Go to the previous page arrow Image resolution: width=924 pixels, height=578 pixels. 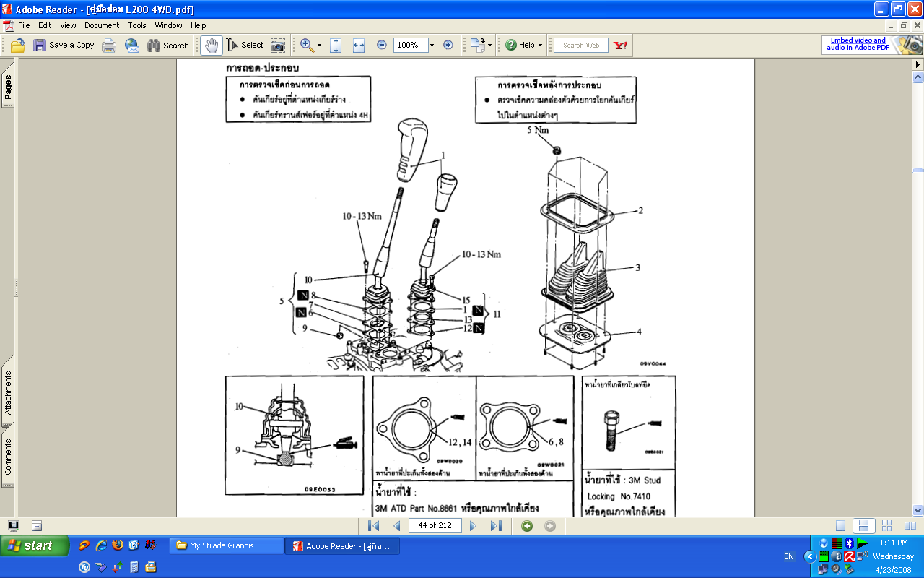tap(396, 526)
